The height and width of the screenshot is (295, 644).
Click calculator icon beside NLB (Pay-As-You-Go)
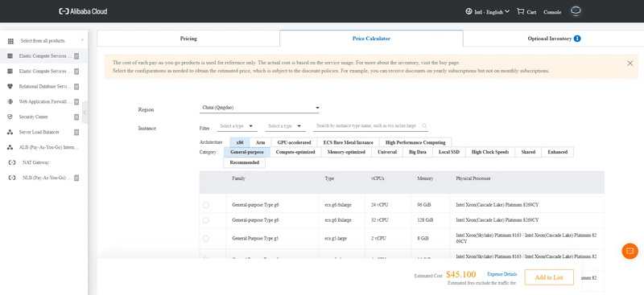tap(76, 178)
